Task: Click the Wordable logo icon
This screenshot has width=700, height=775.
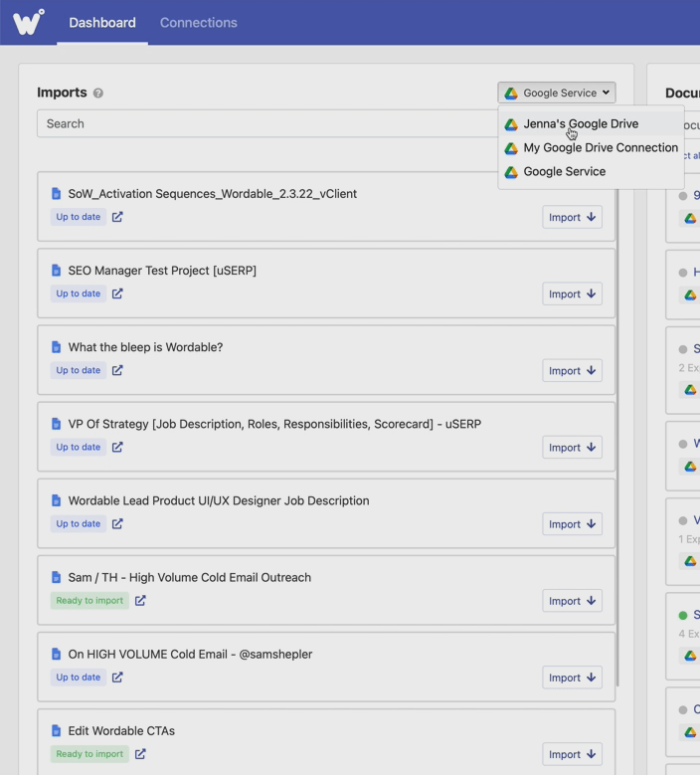Action: coord(28,22)
